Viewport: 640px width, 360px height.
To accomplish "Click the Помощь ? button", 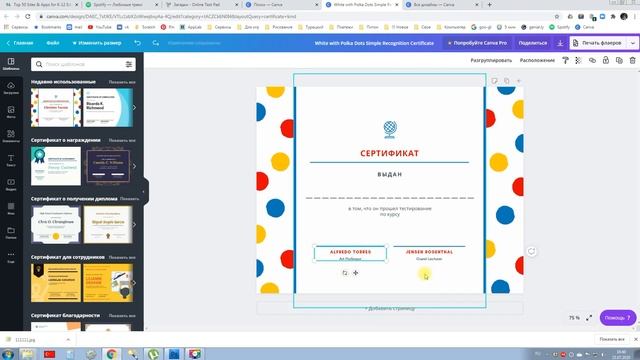I will (x=618, y=318).
